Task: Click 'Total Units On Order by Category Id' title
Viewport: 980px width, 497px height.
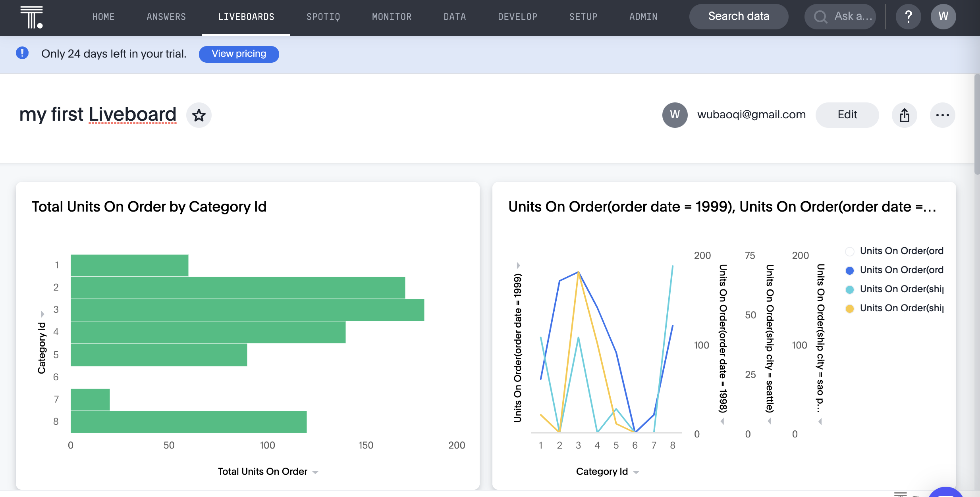Action: 149,207
